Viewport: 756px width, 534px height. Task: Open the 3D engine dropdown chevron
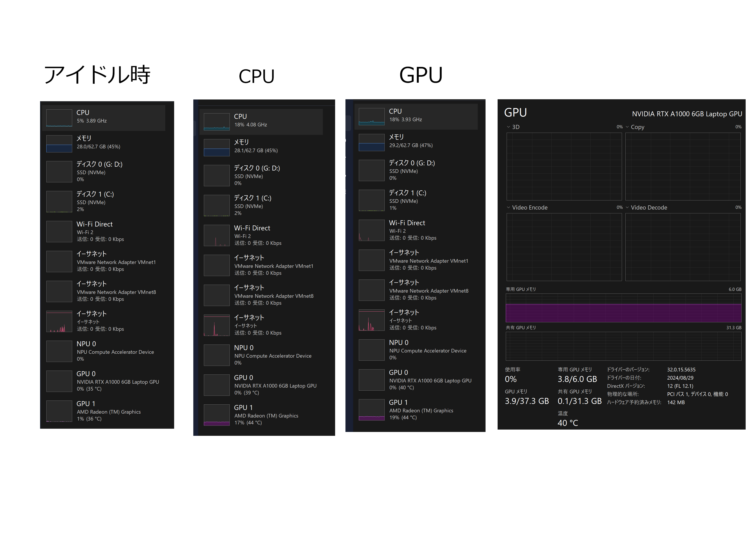[508, 127]
